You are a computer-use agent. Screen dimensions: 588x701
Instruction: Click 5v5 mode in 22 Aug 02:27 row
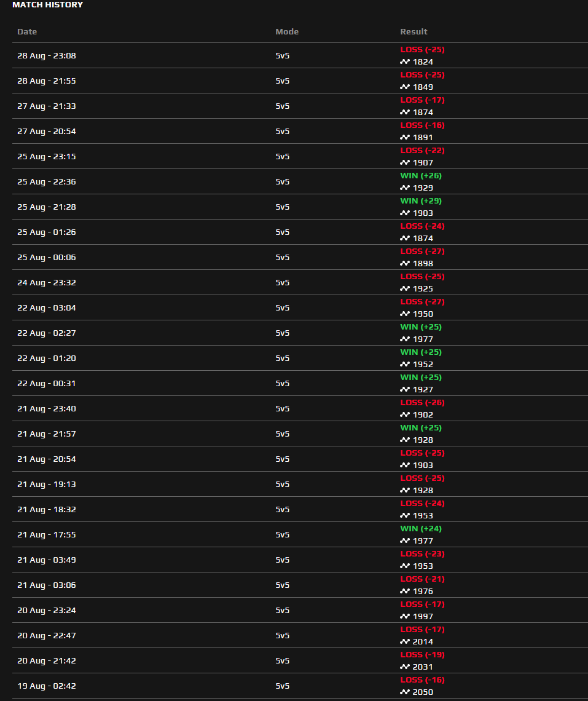(283, 333)
